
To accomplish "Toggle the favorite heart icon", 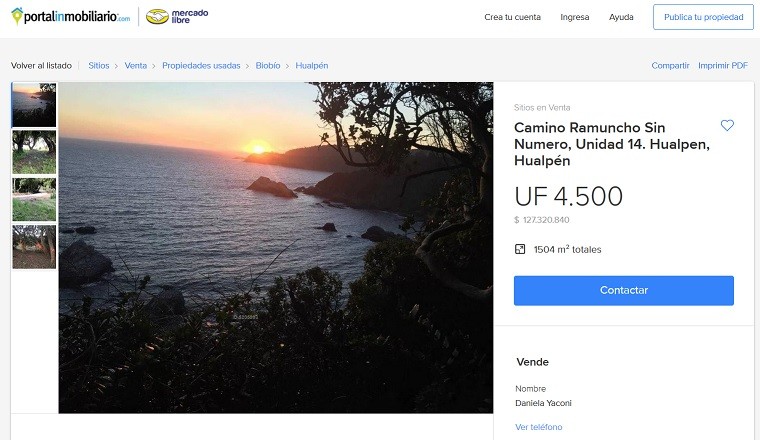I will click(727, 126).
